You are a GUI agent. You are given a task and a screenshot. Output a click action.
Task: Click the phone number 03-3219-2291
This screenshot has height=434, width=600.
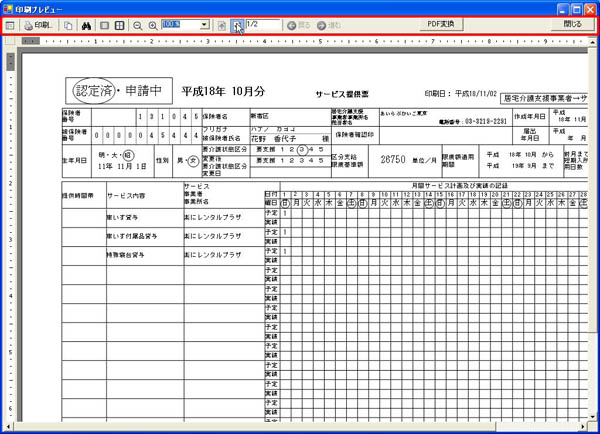[x=486, y=121]
